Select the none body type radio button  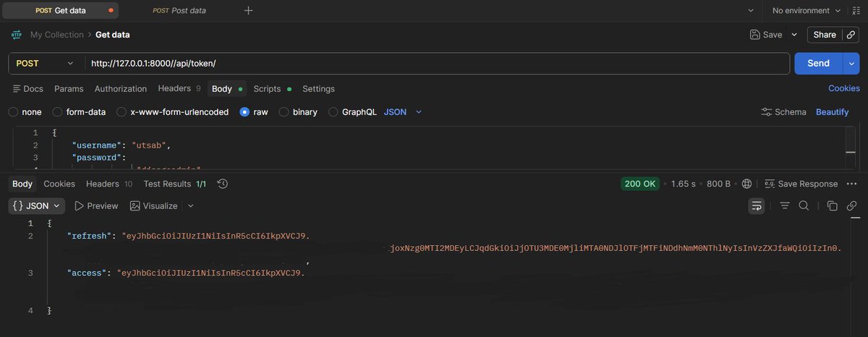pyautogui.click(x=13, y=112)
